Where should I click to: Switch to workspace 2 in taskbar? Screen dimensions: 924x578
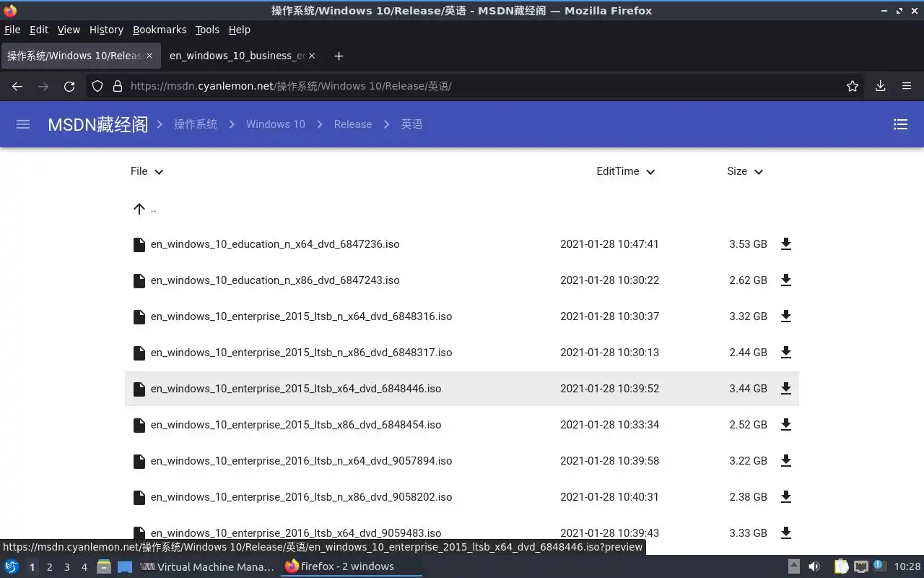49,567
